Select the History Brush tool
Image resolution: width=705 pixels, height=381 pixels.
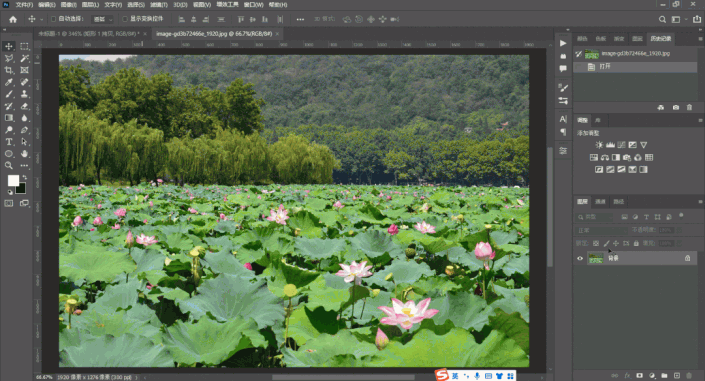tap(9, 106)
